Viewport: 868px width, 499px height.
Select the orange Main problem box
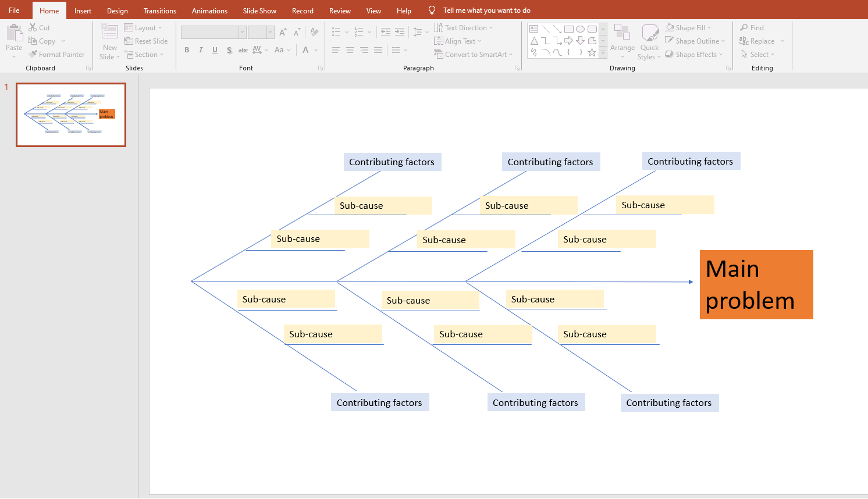tap(756, 284)
